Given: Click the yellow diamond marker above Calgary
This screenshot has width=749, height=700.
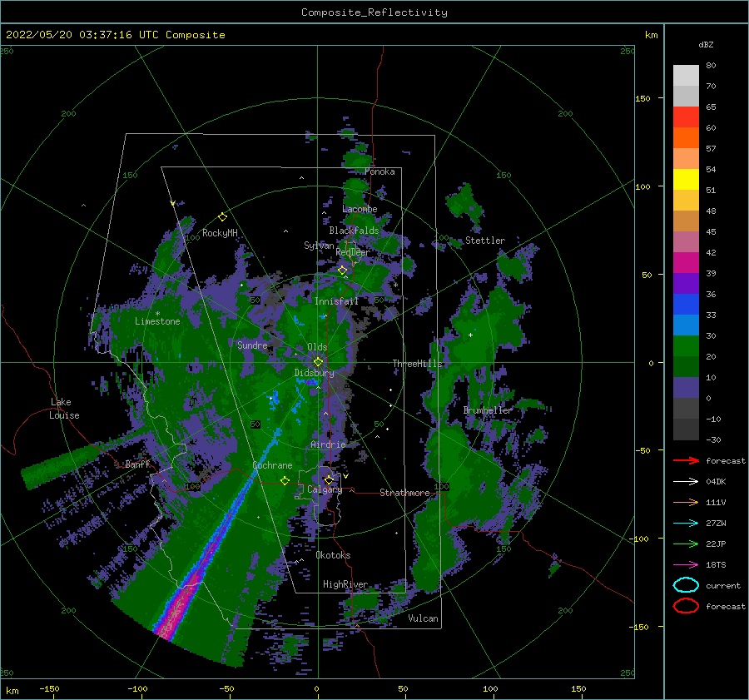Looking at the screenshot, I should pos(329,479).
